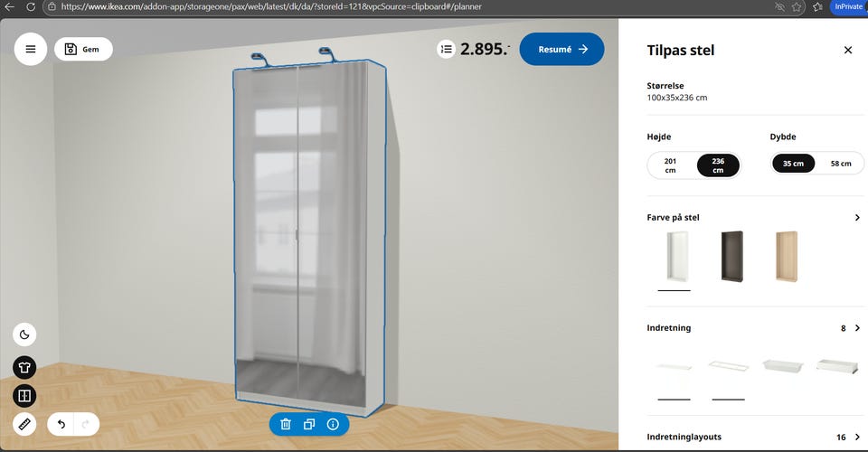Activate the ruler measurements icon
The image size is (868, 452).
click(x=24, y=424)
